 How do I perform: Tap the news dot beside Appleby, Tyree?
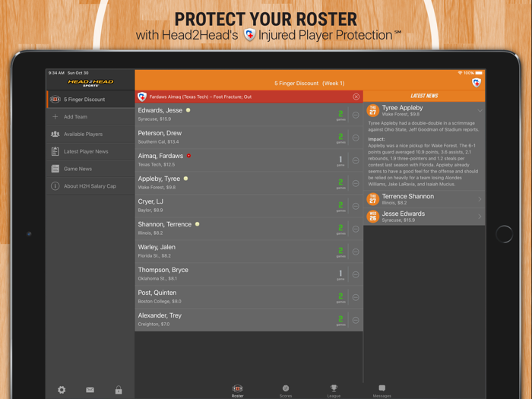185,179
